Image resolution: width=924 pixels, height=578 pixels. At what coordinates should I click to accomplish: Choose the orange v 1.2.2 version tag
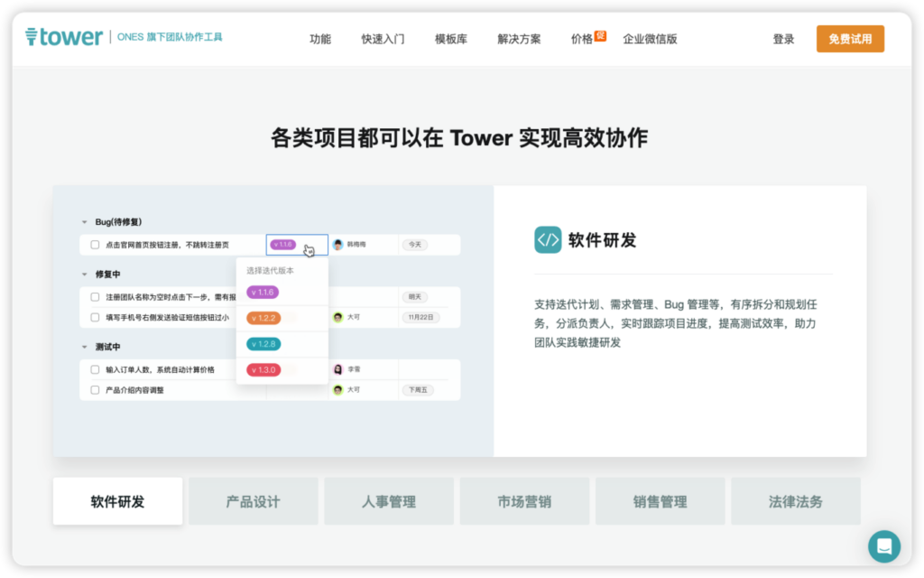click(263, 318)
